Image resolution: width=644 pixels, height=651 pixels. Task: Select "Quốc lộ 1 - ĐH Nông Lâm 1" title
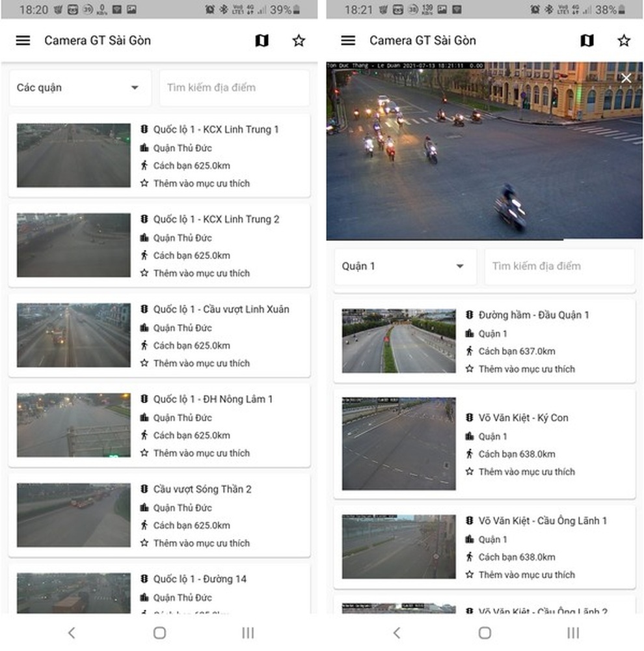pos(213,399)
